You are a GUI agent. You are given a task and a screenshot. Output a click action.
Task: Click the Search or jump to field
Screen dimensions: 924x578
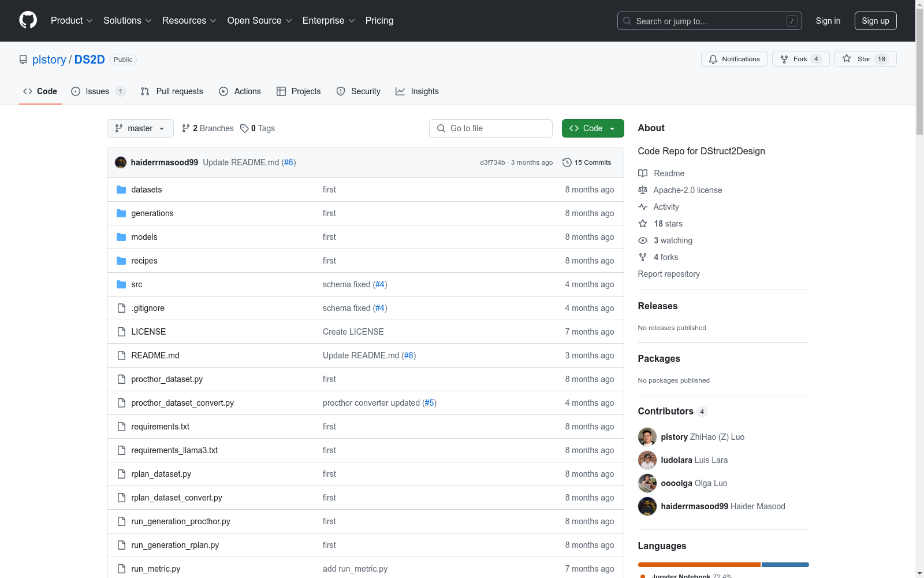pyautogui.click(x=709, y=21)
